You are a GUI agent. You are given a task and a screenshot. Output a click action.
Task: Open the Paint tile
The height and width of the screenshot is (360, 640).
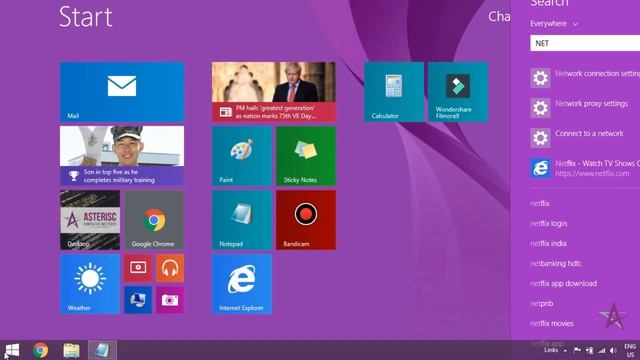click(x=242, y=156)
